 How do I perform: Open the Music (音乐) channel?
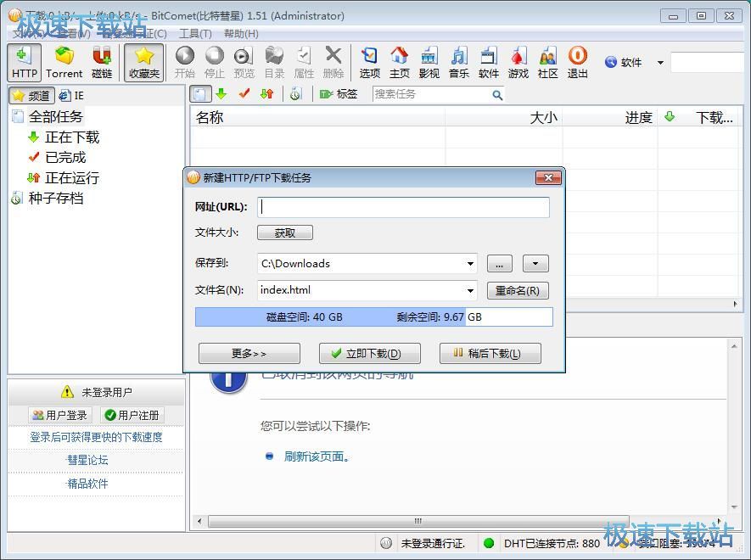[x=458, y=62]
